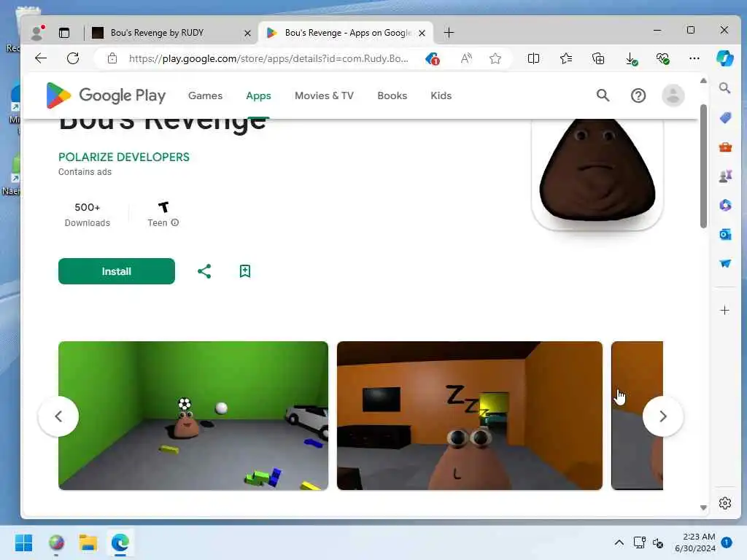Toggle split screen view
The width and height of the screenshot is (747, 560).
pos(533,58)
